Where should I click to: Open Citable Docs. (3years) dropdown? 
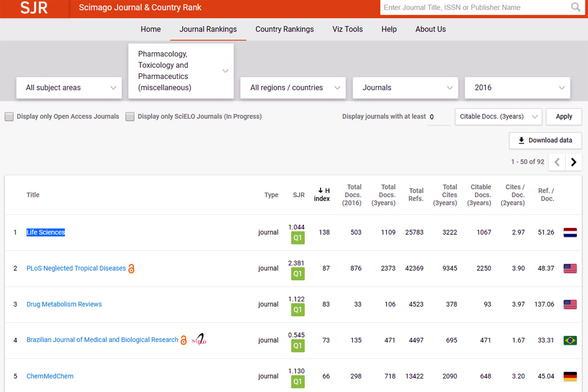[x=499, y=117]
